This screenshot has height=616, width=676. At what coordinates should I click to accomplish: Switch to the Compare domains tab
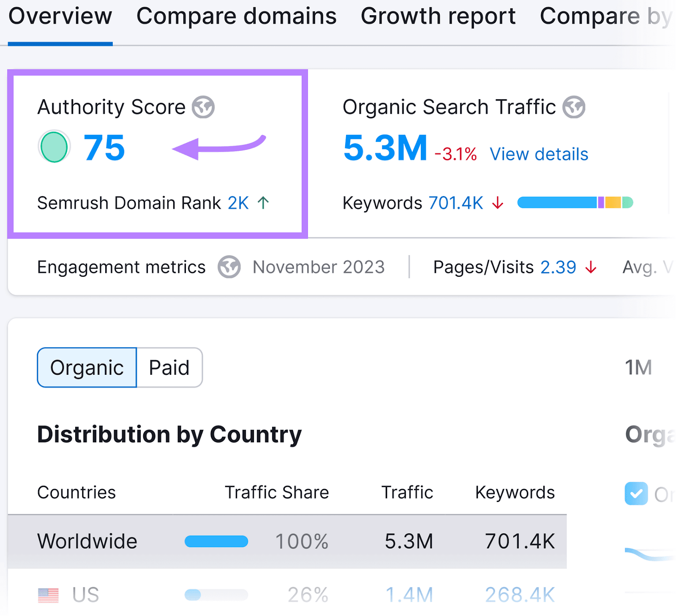point(236,17)
